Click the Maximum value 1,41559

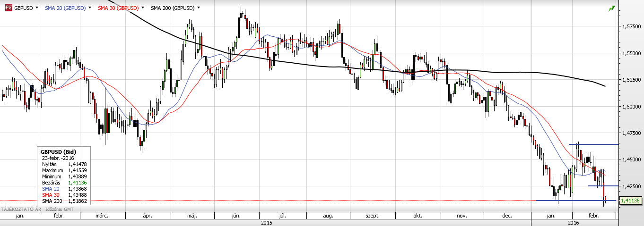(78, 170)
